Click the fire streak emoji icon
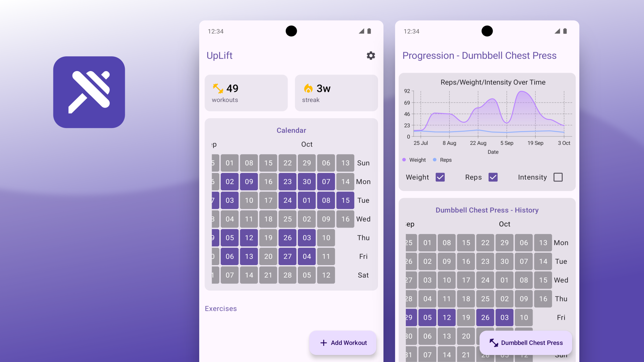 pos(308,87)
